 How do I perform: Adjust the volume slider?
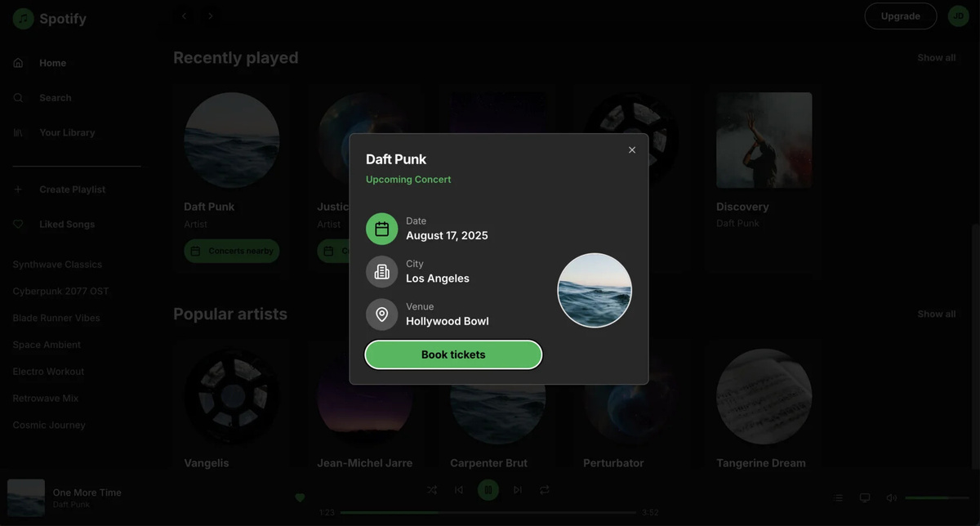pos(937,498)
